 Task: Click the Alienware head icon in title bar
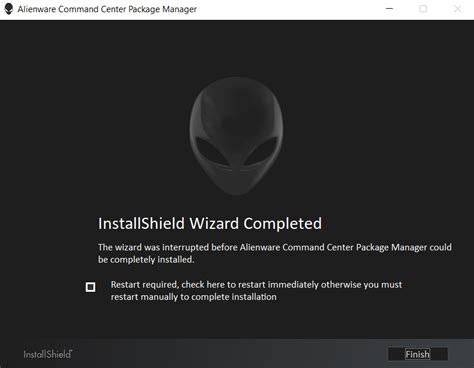pos(9,9)
